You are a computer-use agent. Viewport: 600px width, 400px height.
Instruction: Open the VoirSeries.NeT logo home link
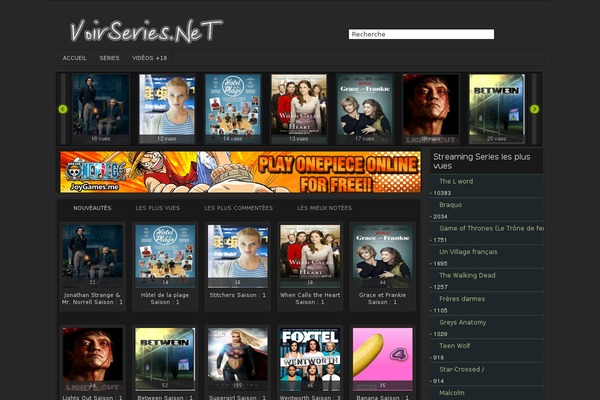pyautogui.click(x=146, y=31)
